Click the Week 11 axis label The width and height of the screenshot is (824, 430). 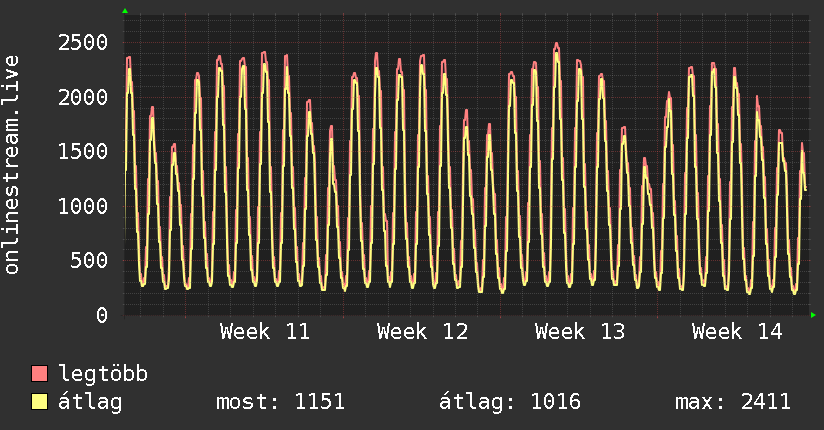pos(265,332)
